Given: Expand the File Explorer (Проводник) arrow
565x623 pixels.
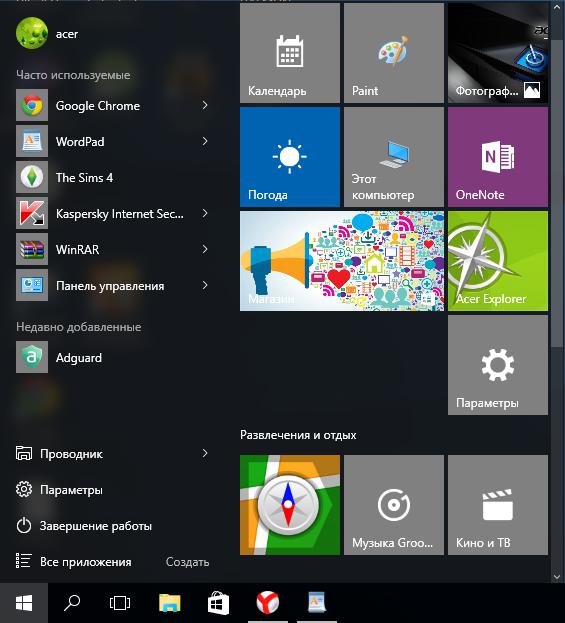Looking at the screenshot, I should (x=205, y=453).
